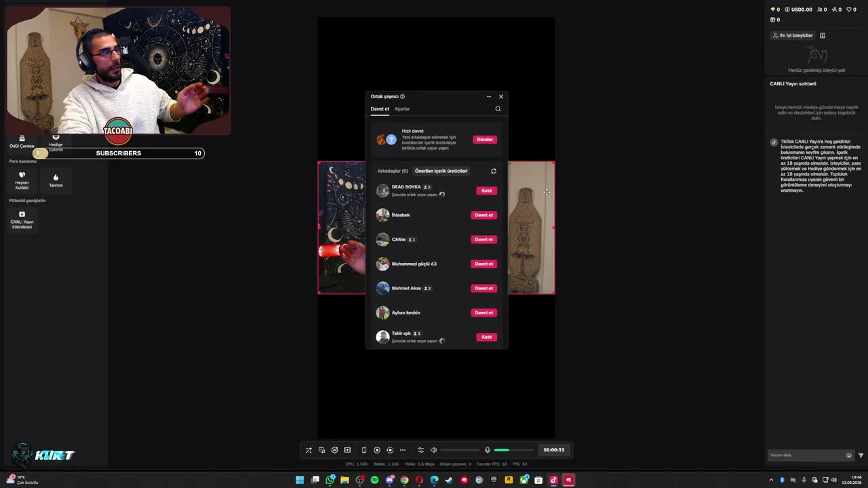
Task: Join Tahir ışık with Katıl button
Action: point(486,337)
